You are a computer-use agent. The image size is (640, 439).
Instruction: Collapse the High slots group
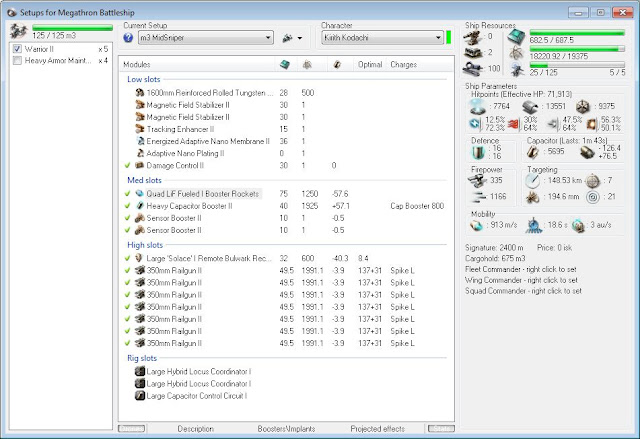pos(145,245)
